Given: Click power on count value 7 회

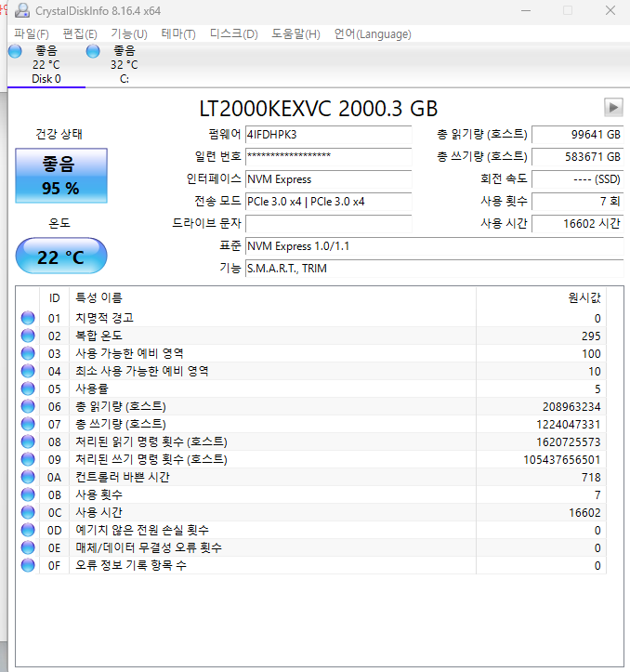Looking at the screenshot, I should coord(577,202).
